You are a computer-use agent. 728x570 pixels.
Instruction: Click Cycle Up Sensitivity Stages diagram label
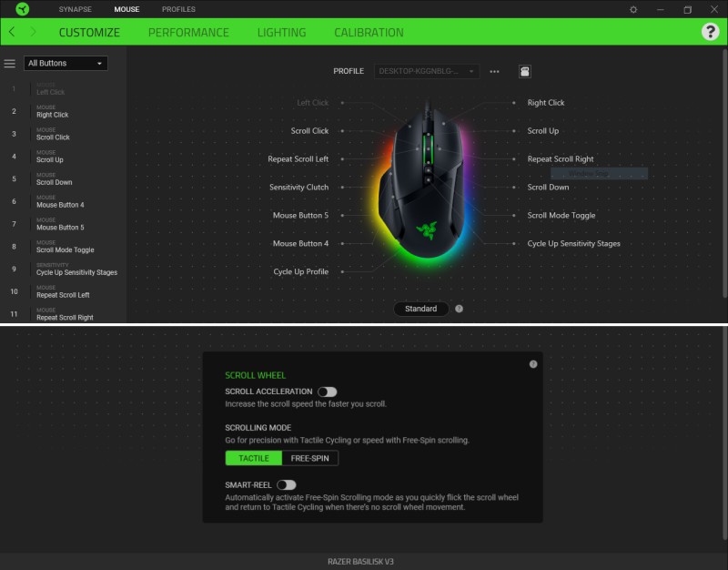tap(573, 243)
